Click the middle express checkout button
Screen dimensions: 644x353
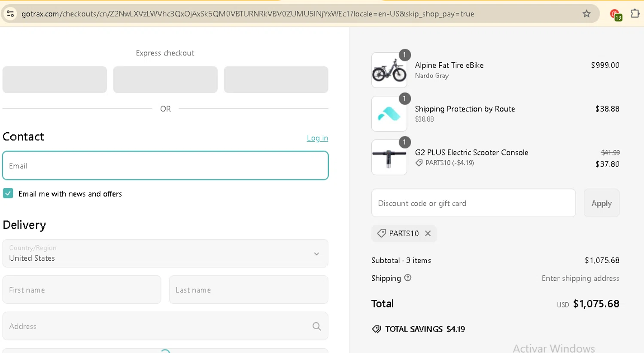click(x=165, y=79)
